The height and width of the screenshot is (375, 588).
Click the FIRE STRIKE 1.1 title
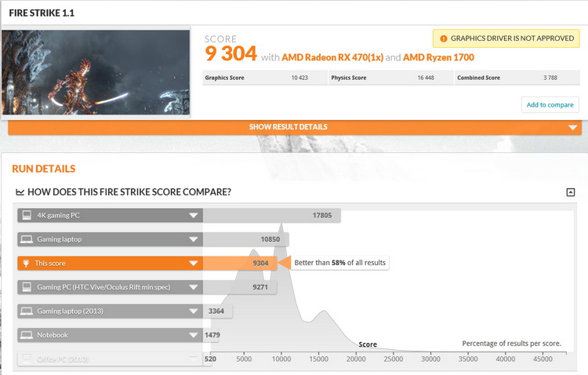pos(42,13)
